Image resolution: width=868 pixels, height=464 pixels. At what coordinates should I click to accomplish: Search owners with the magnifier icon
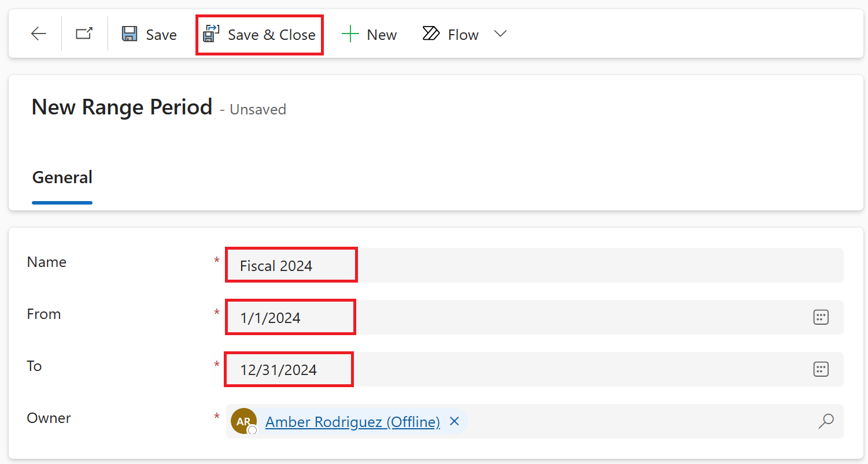[826, 421]
